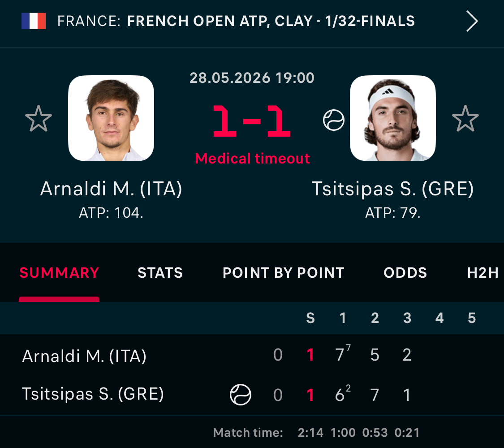Toggle favorite star for Arnaldi M.

39,119
